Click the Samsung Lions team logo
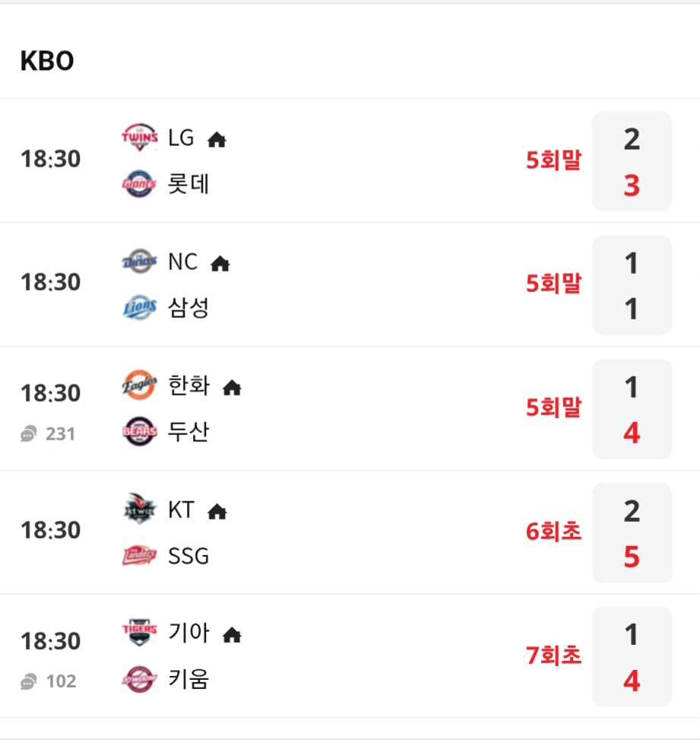Image resolution: width=700 pixels, height=740 pixels. pos(140,307)
